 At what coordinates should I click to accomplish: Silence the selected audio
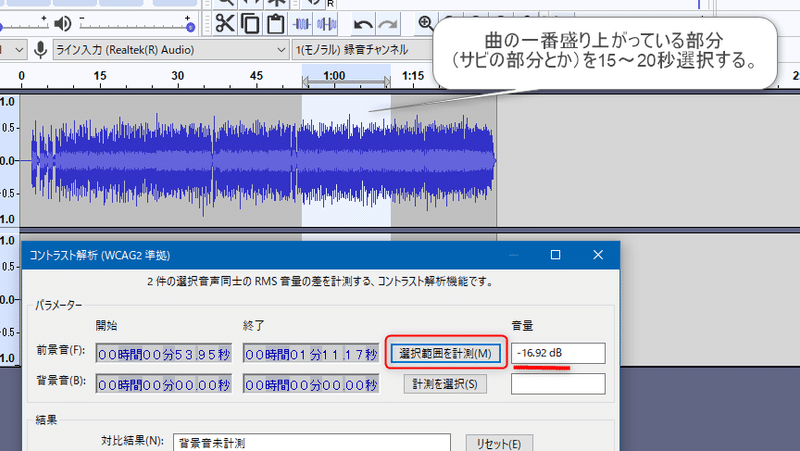(x=327, y=23)
